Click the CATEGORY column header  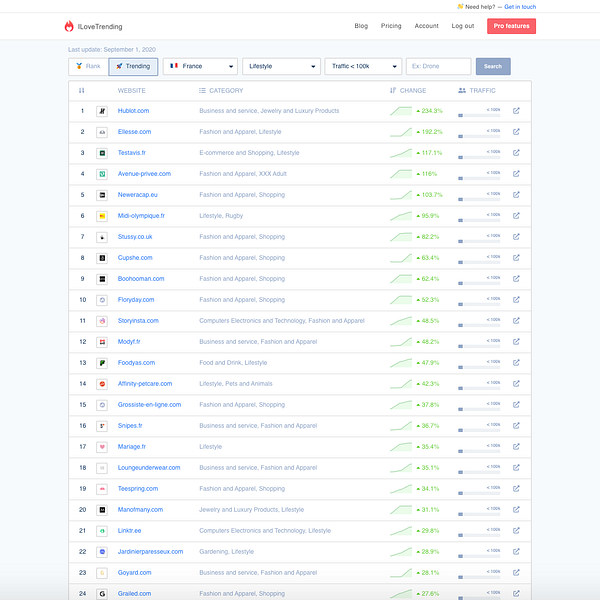(x=221, y=91)
